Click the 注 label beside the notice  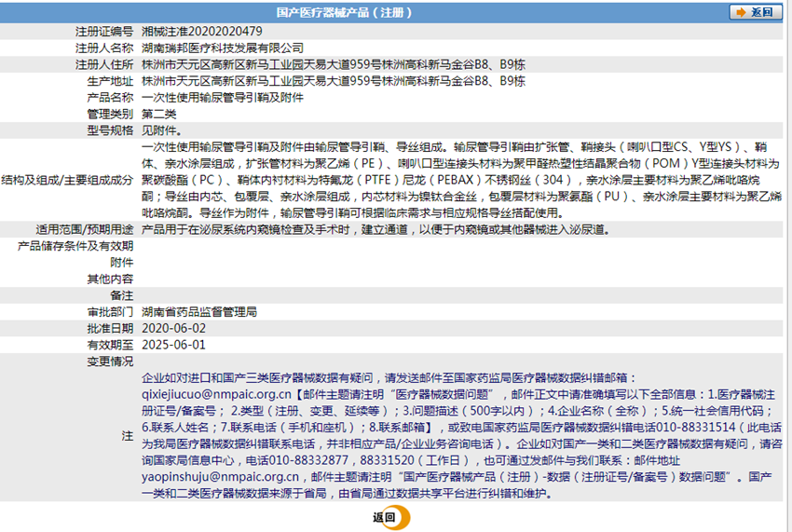128,435
